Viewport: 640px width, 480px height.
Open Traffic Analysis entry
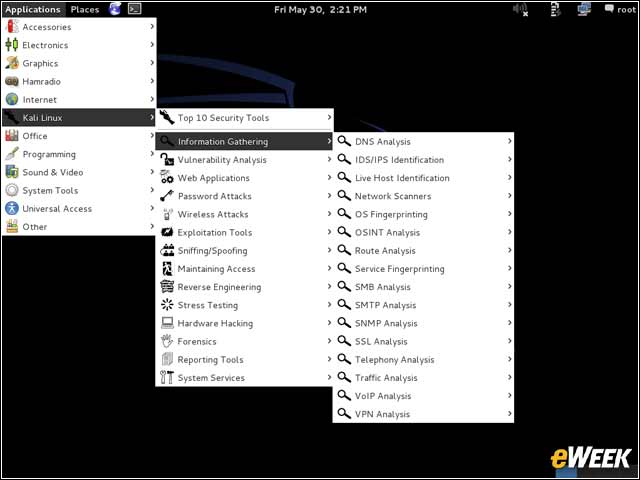click(423, 378)
